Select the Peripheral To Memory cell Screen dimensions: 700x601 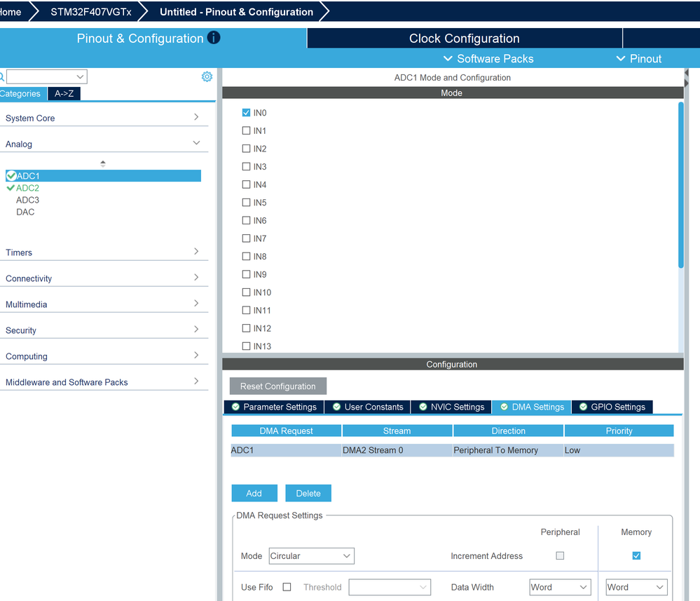[x=509, y=450]
